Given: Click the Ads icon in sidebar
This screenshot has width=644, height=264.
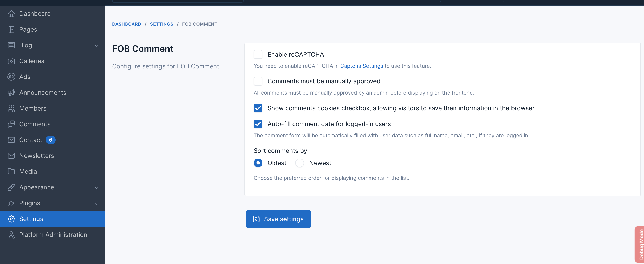Looking at the screenshot, I should pos(11,77).
